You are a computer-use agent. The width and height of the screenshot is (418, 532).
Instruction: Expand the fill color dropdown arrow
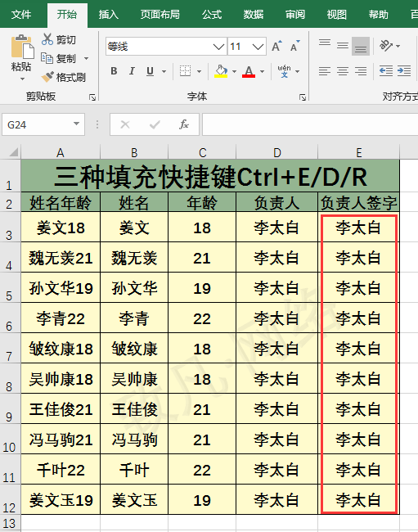click(x=234, y=71)
